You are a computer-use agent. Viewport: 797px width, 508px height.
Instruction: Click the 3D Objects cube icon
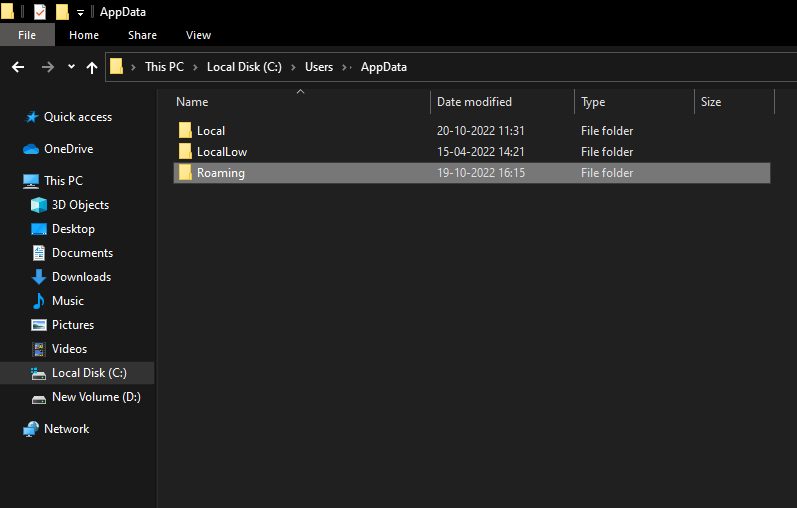[x=39, y=205]
